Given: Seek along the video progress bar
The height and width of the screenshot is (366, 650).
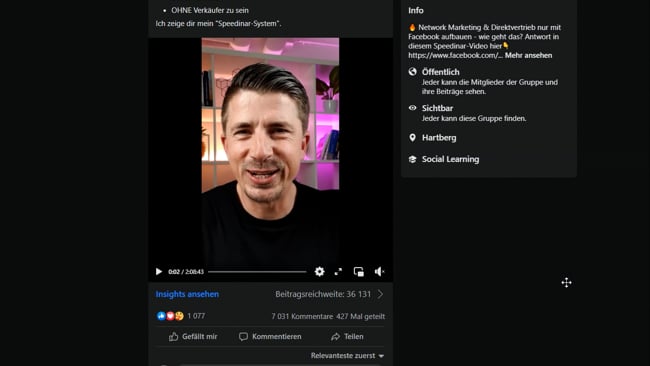Looking at the screenshot, I should pos(257,271).
